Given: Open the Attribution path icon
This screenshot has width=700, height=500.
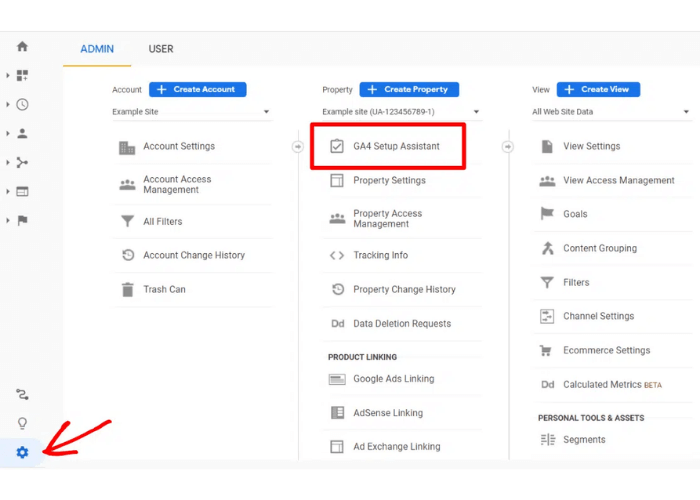Looking at the screenshot, I should click(22, 394).
